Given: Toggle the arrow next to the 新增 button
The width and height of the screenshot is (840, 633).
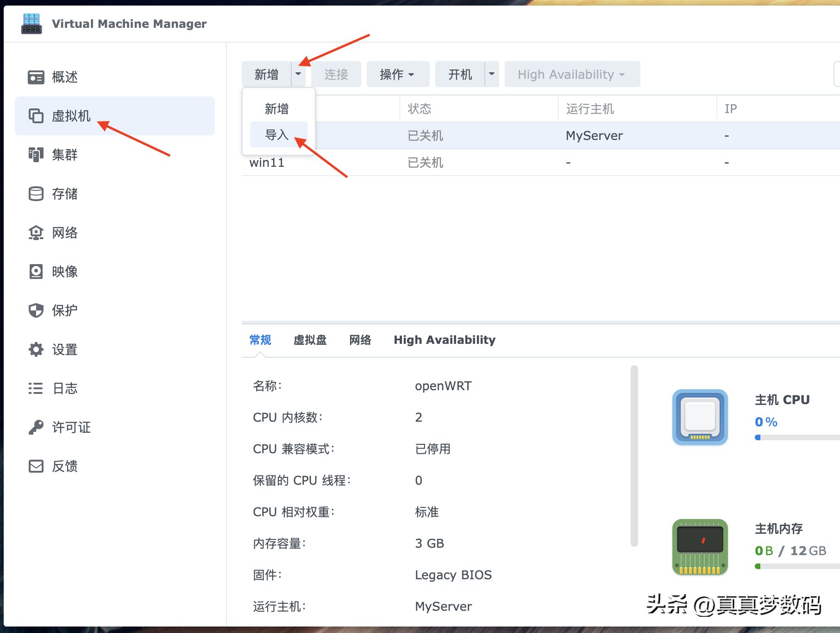Looking at the screenshot, I should pos(299,74).
